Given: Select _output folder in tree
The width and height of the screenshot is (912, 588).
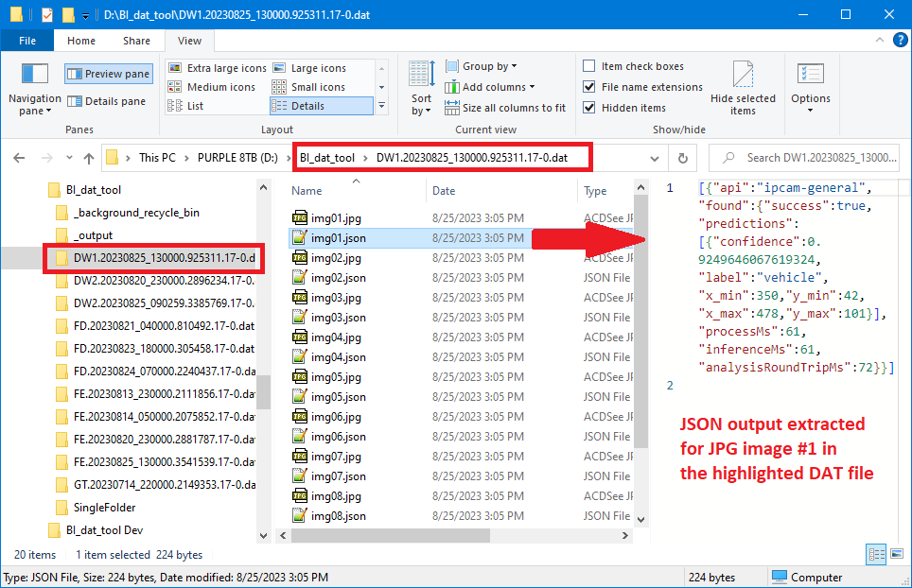Looking at the screenshot, I should pos(93,235).
